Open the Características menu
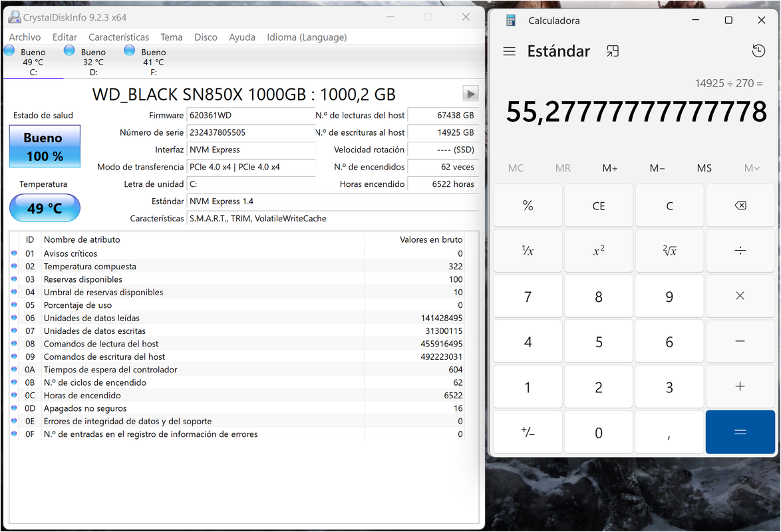Image resolution: width=781 pixels, height=532 pixels. 118,37
